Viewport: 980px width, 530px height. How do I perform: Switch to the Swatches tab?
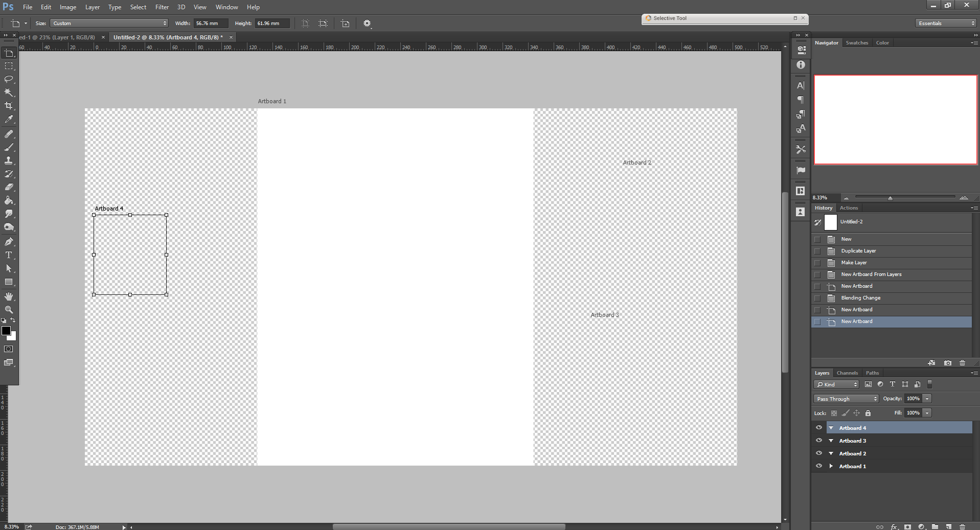click(x=857, y=43)
